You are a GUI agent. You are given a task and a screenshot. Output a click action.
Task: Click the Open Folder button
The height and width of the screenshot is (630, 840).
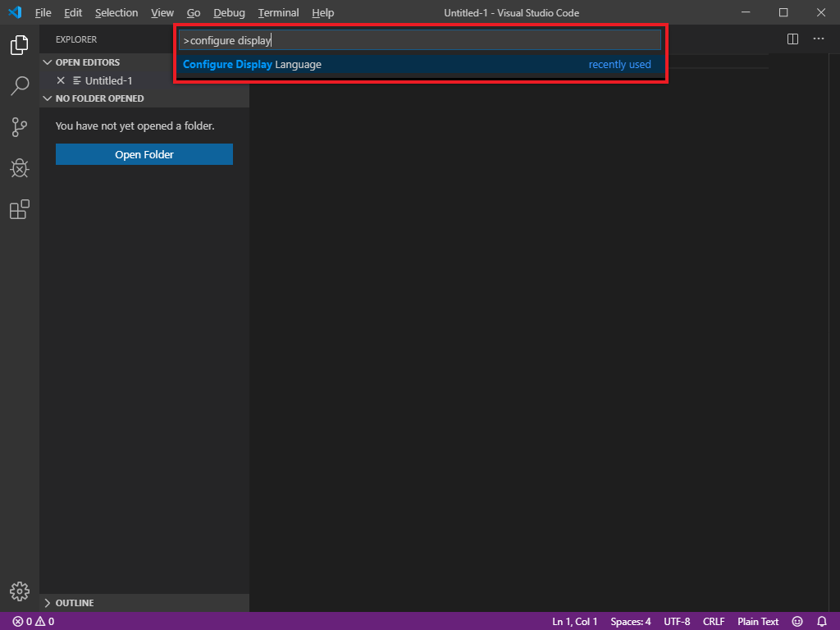[x=144, y=154]
